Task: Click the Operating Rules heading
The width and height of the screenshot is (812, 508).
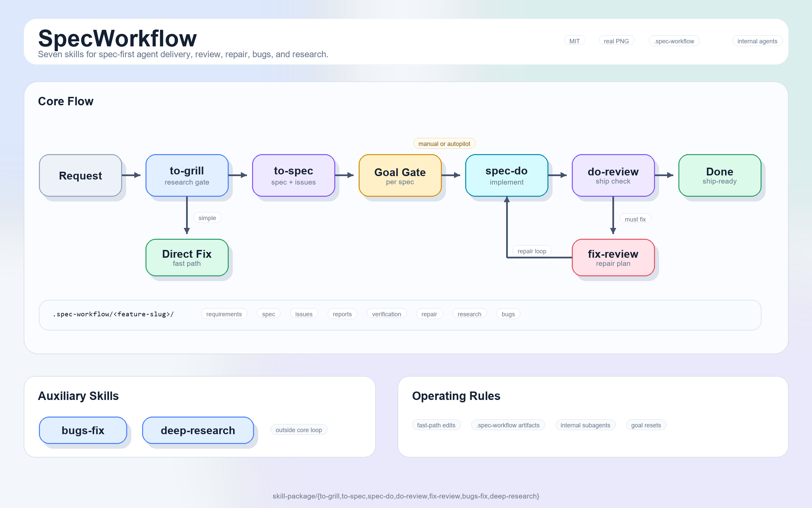Action: [456, 396]
